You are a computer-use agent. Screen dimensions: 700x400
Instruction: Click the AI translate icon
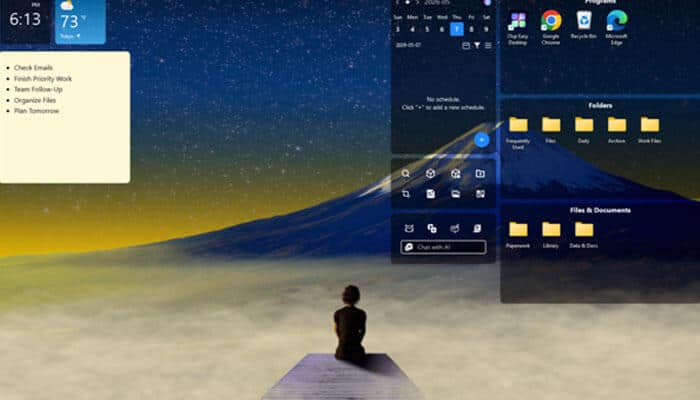coord(432,228)
